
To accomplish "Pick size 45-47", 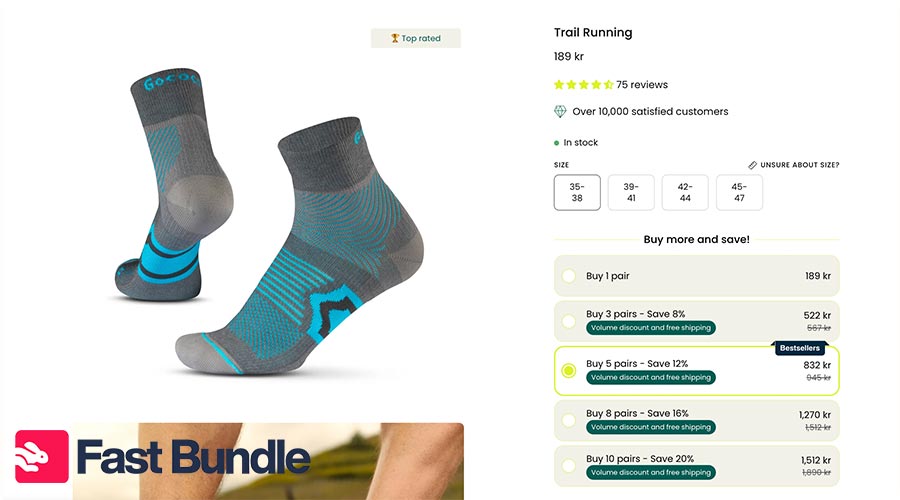I will point(739,192).
